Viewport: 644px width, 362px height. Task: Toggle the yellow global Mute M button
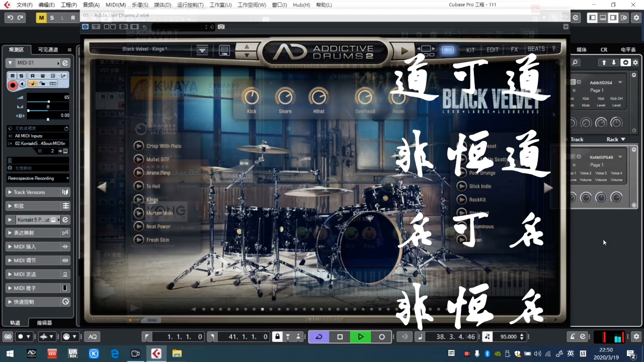click(41, 18)
